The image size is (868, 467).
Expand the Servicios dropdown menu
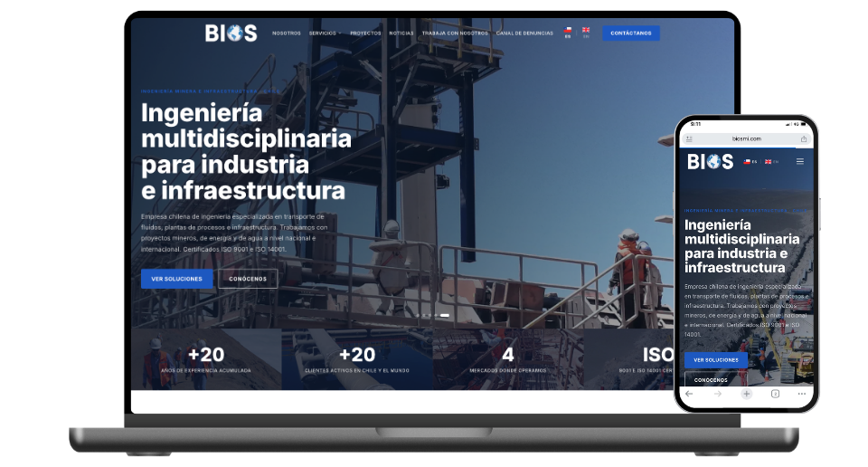tap(325, 33)
